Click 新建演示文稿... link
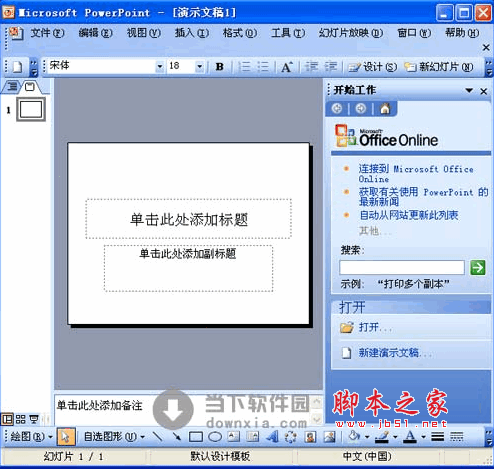This screenshot has height=470, width=494. [x=387, y=353]
